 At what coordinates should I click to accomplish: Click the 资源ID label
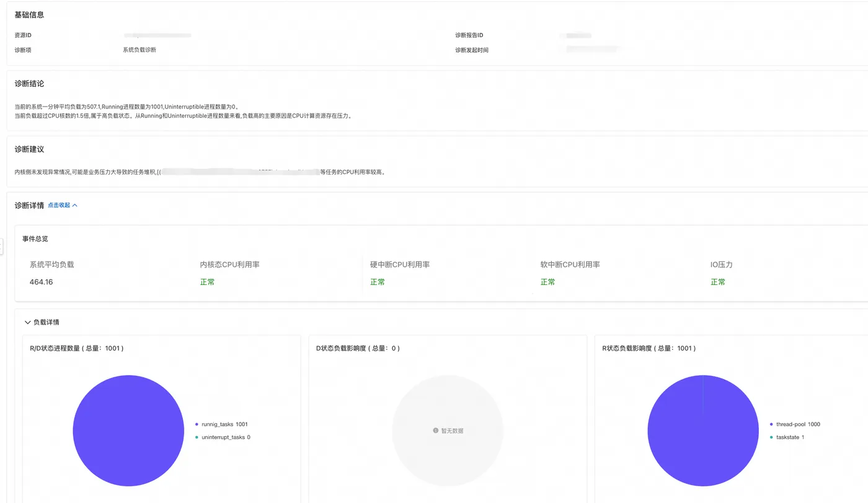(x=23, y=35)
